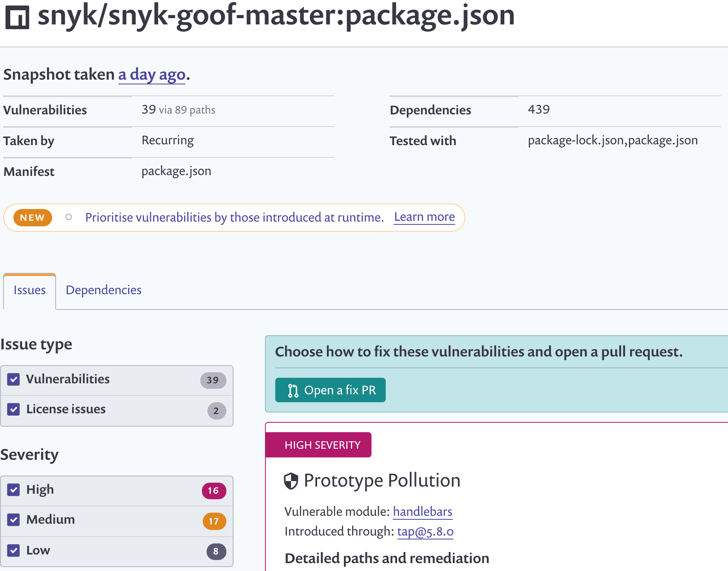Click the Open a fix PR button
The width and height of the screenshot is (728, 571).
tap(330, 390)
